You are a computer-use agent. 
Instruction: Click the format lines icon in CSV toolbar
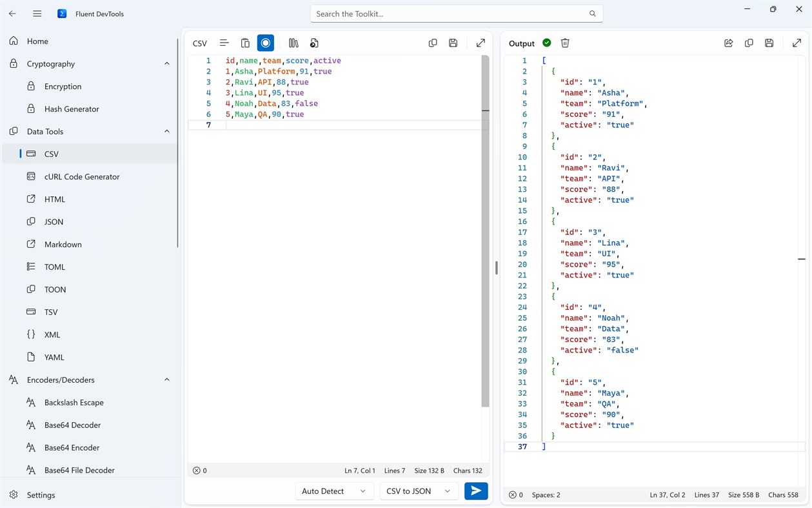click(x=224, y=43)
